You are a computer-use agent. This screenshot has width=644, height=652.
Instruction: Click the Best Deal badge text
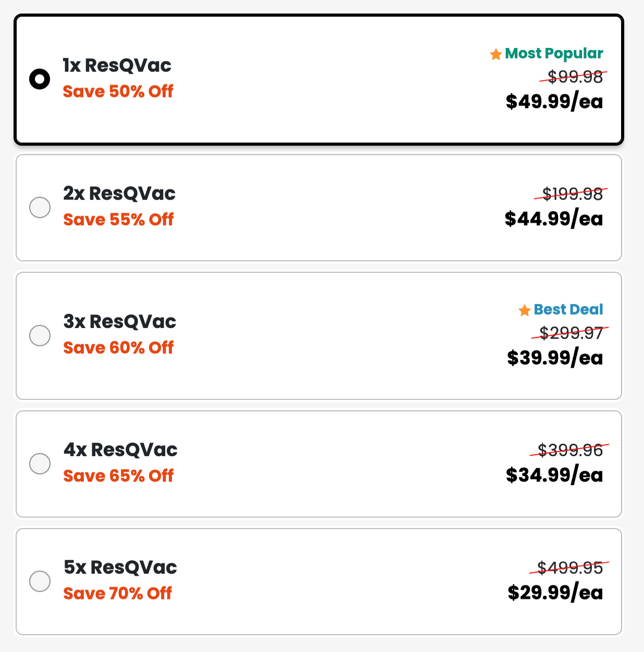(568, 309)
